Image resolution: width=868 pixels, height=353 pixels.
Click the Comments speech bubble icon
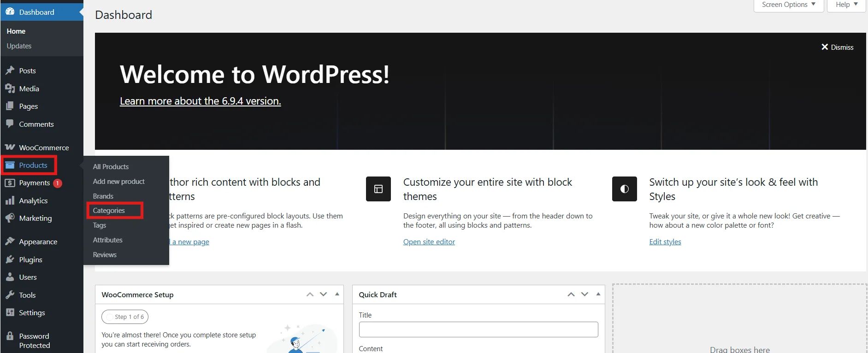coord(10,124)
